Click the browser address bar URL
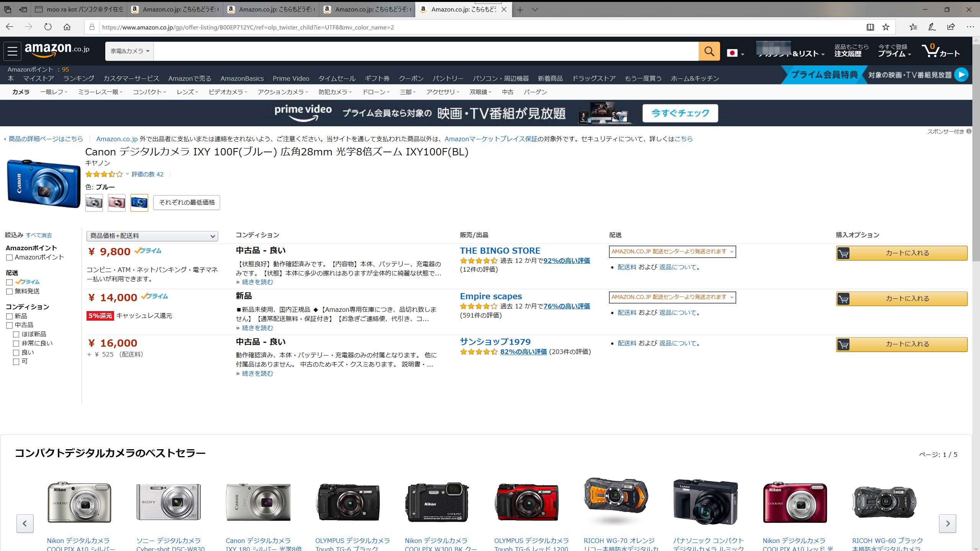 coord(248,27)
